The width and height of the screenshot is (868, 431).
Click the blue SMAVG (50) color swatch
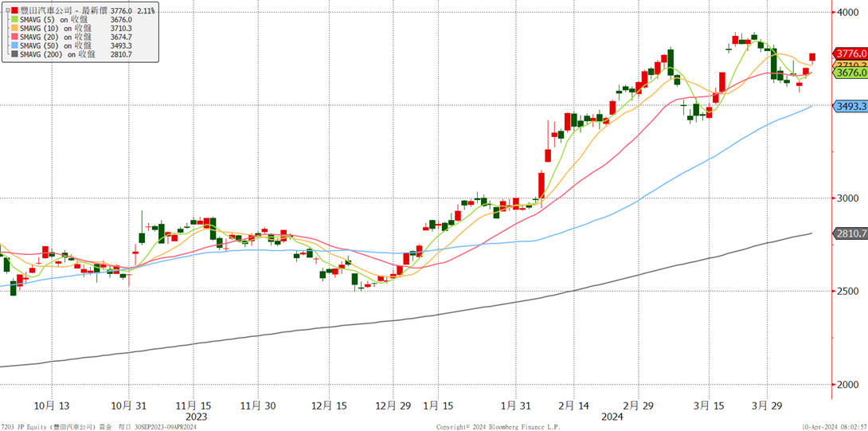coord(15,46)
